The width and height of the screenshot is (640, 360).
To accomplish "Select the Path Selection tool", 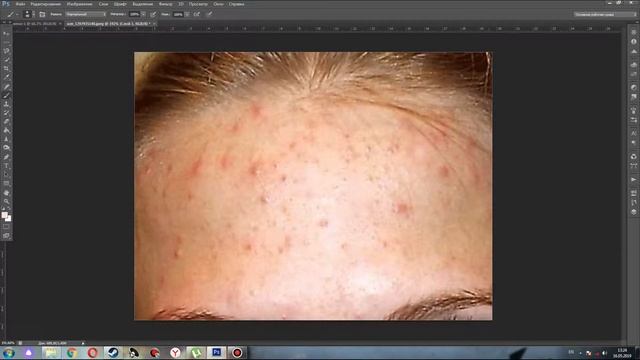I will point(6,175).
